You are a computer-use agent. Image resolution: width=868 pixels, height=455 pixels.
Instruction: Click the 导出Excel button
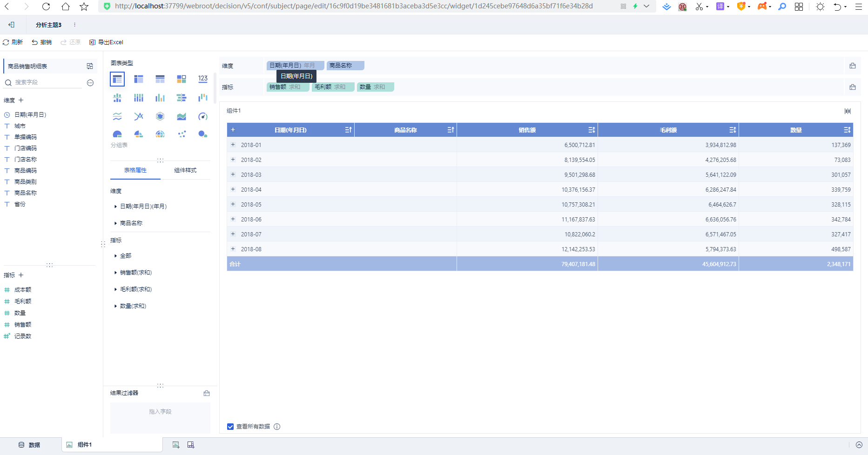(x=106, y=42)
